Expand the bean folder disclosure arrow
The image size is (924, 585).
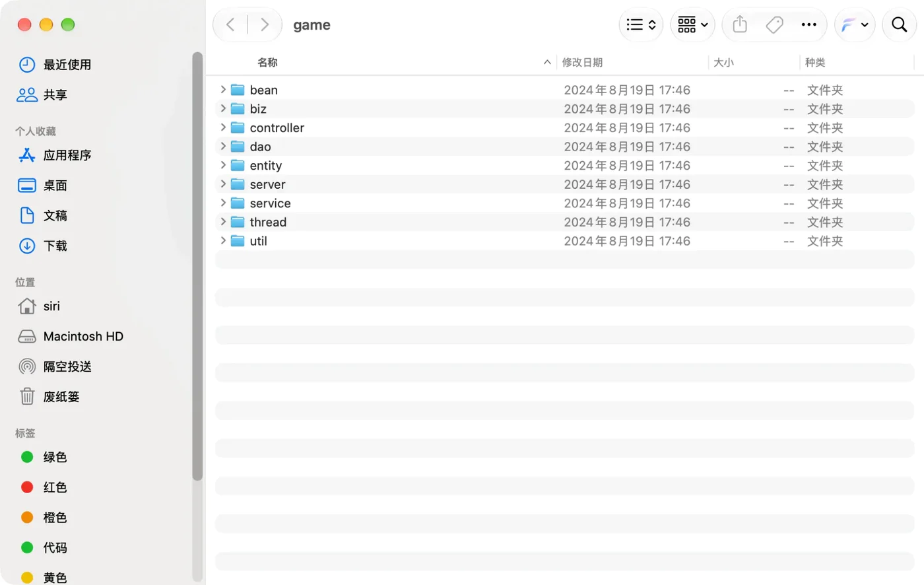click(223, 90)
